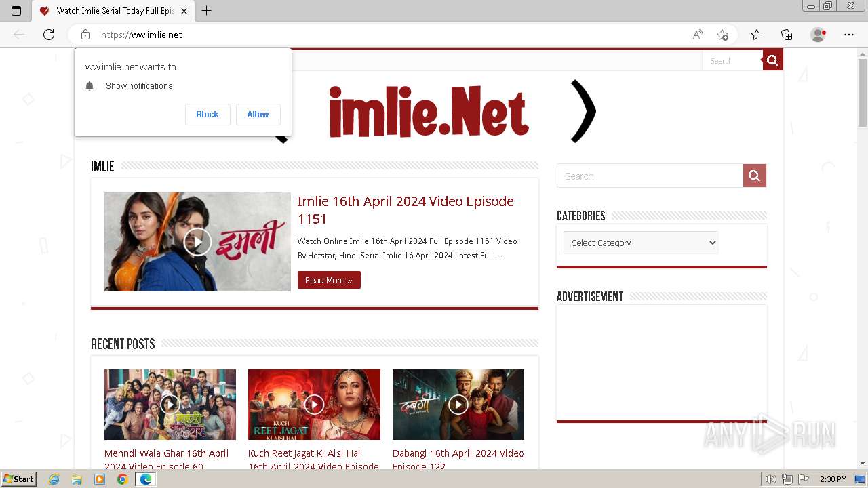This screenshot has width=868, height=488.
Task: Refresh the page with reload icon
Action: click(x=49, y=35)
